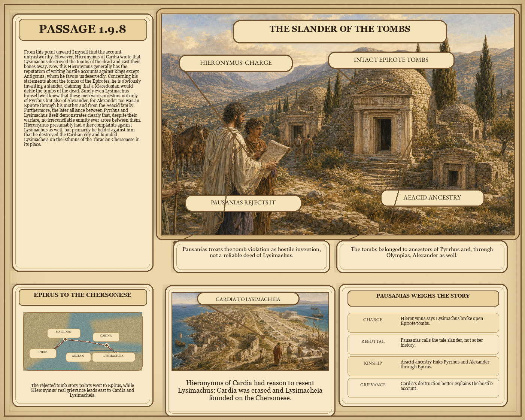Click text 'Hieronymus says Lysimachus broke open'

pos(442,319)
